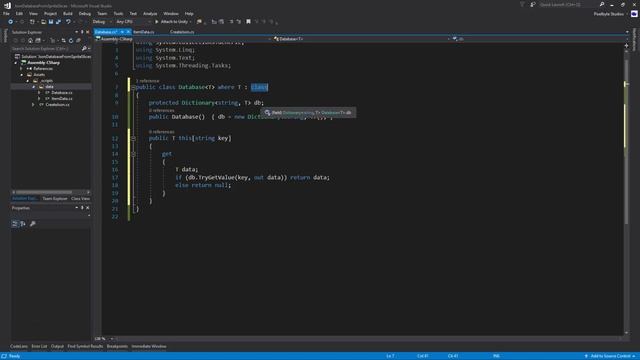This screenshot has width=640, height=360.
Task: Open Debug configuration dropdown
Action: point(101,22)
